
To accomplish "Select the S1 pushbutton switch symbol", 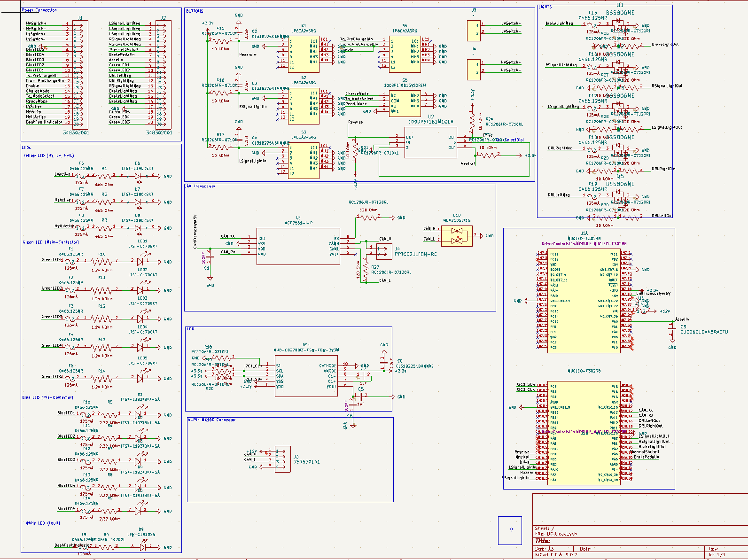I will click(x=304, y=54).
